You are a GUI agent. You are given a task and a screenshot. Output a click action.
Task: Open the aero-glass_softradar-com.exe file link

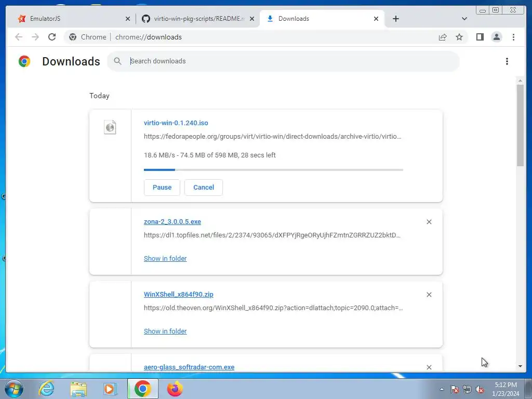click(x=189, y=367)
